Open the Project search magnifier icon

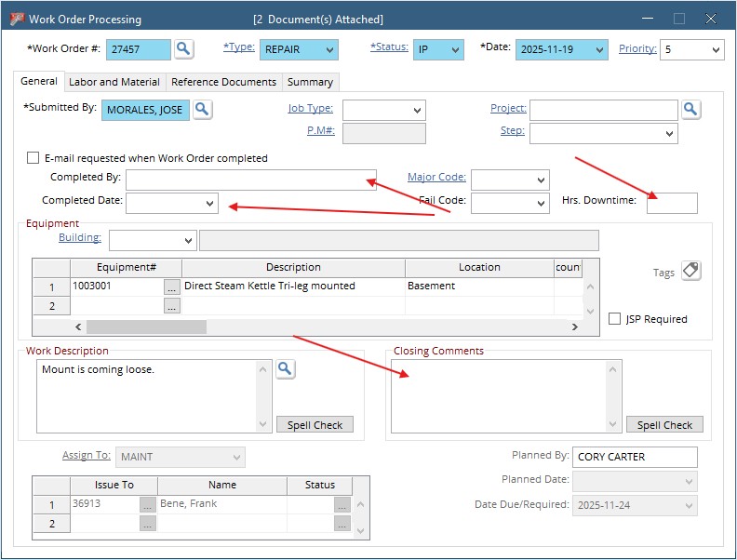click(690, 110)
